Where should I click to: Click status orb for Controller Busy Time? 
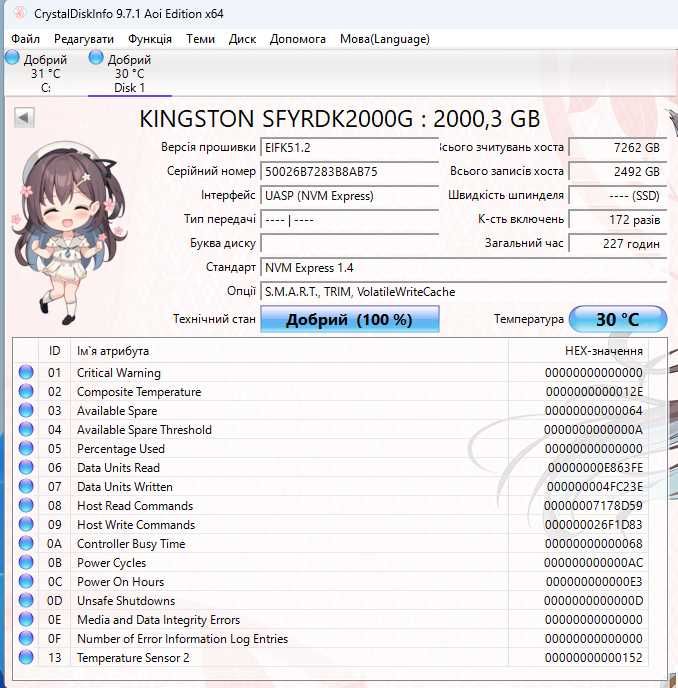pyautogui.click(x=26, y=543)
